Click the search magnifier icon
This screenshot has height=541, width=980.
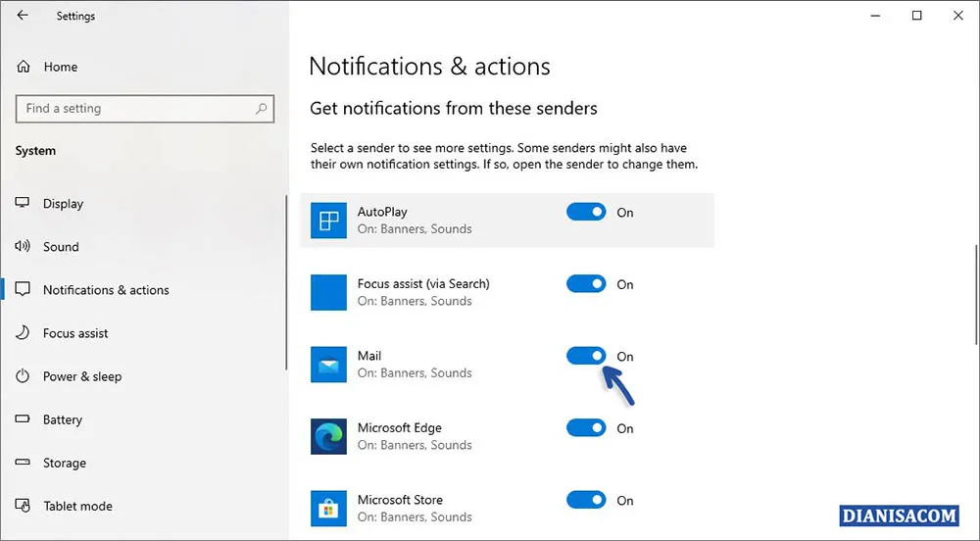click(x=262, y=109)
